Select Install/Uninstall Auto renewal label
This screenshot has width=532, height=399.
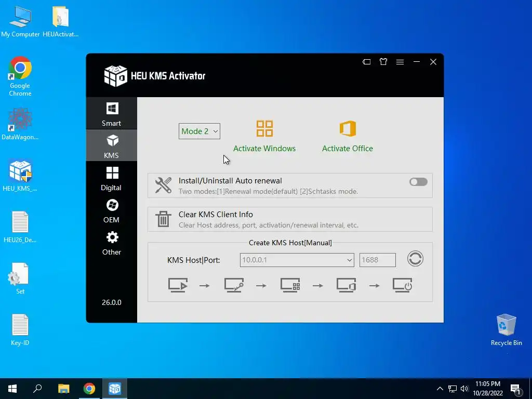pos(230,181)
